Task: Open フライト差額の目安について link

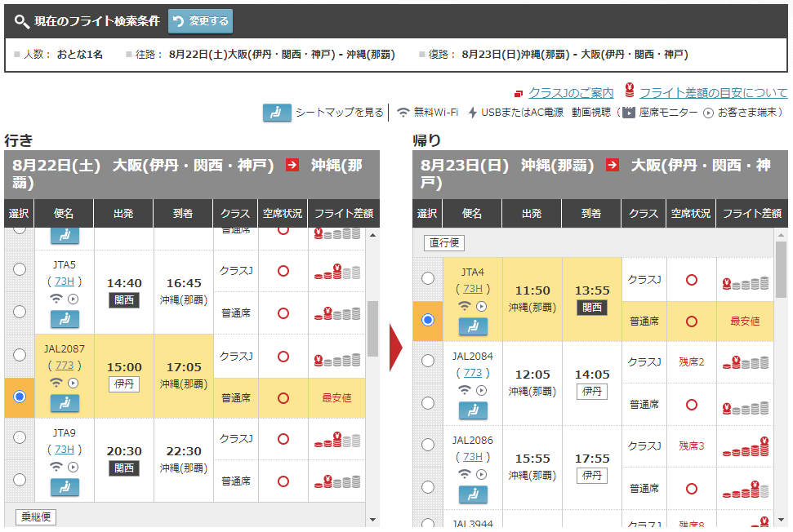Action: click(x=713, y=93)
